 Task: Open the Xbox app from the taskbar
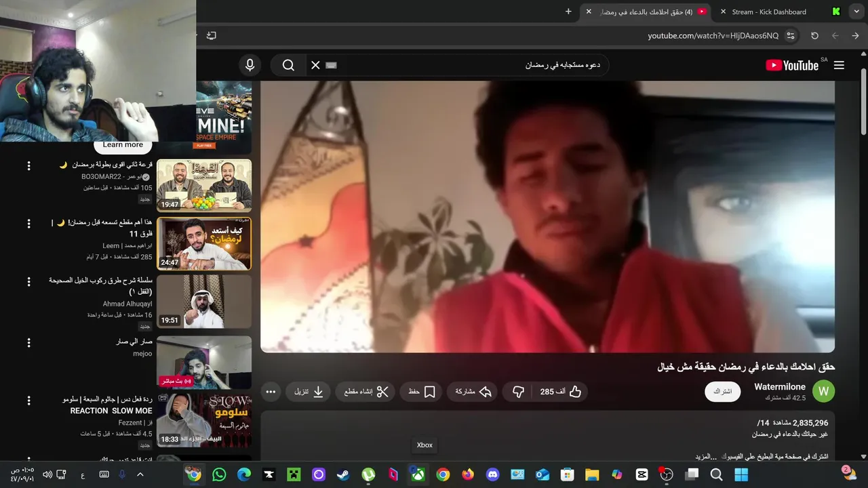click(x=418, y=474)
